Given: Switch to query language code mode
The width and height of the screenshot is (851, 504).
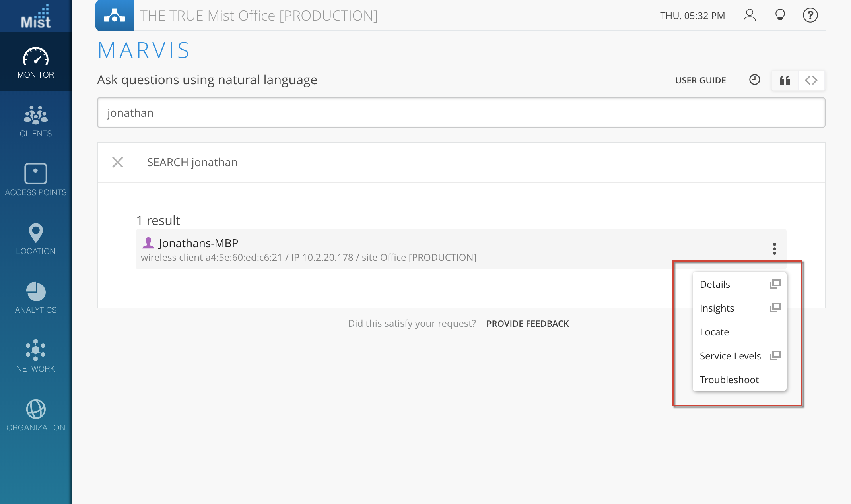Looking at the screenshot, I should (811, 80).
